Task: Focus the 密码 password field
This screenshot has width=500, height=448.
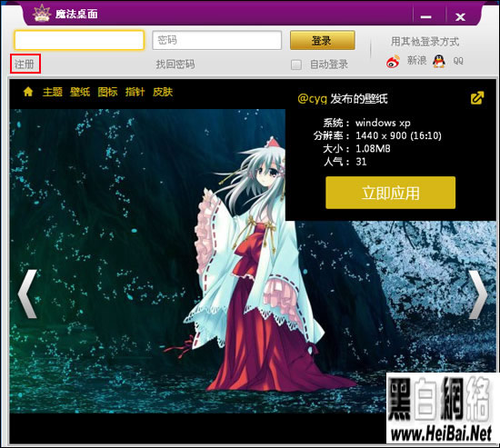Action: [217, 40]
